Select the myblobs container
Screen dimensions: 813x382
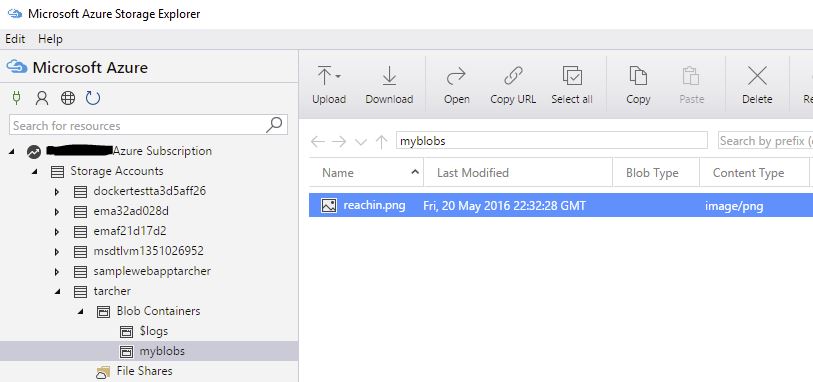click(x=162, y=351)
